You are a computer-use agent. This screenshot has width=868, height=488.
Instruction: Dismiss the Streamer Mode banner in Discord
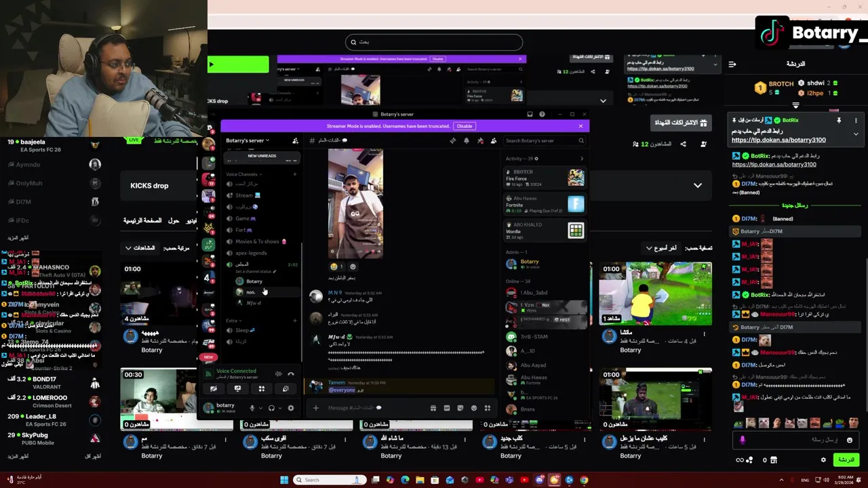(580, 126)
